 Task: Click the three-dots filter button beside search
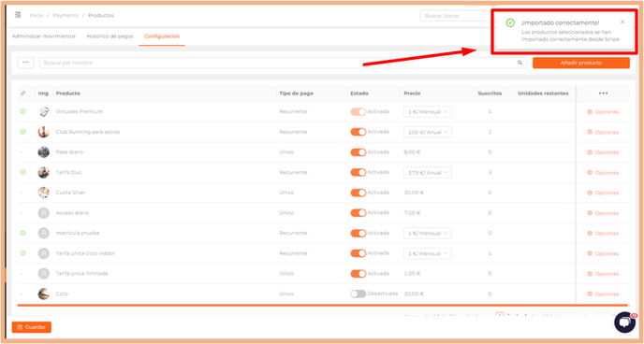[x=26, y=63]
